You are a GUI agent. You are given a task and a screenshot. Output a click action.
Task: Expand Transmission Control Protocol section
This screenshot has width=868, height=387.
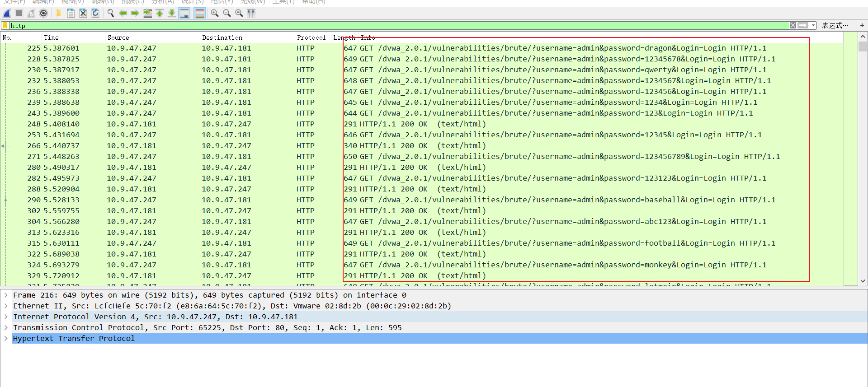(6, 327)
